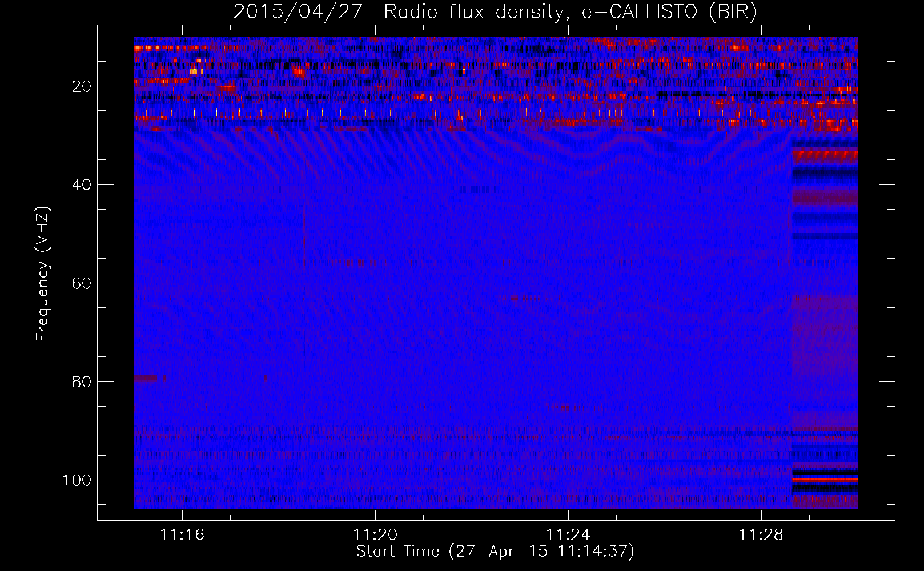This screenshot has width=924, height=571.
Task: Select the 11:16 time tick label
Action: pyautogui.click(x=182, y=535)
